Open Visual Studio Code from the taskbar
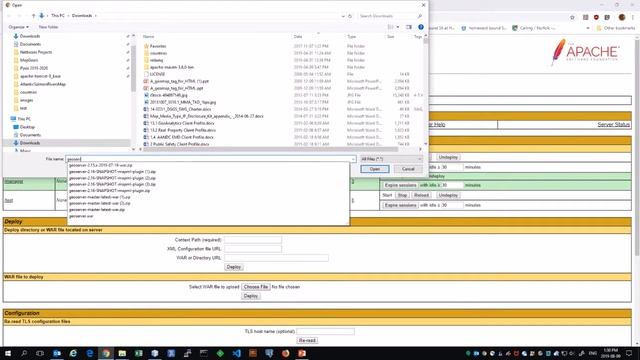 coord(237,353)
